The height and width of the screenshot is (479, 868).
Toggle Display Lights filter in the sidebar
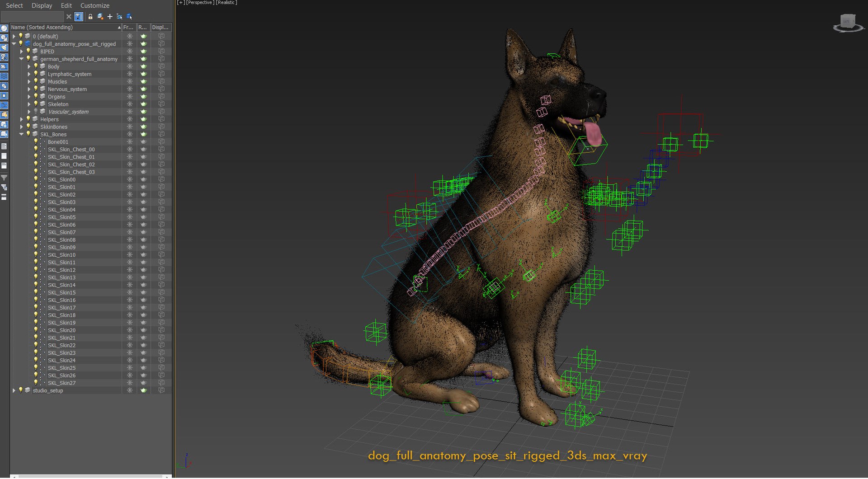click(4, 47)
